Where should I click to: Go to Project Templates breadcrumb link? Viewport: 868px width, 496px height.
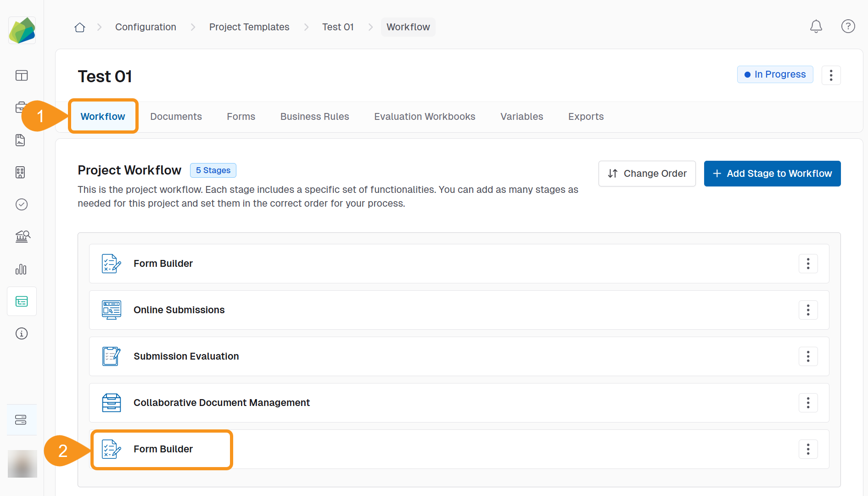point(249,27)
